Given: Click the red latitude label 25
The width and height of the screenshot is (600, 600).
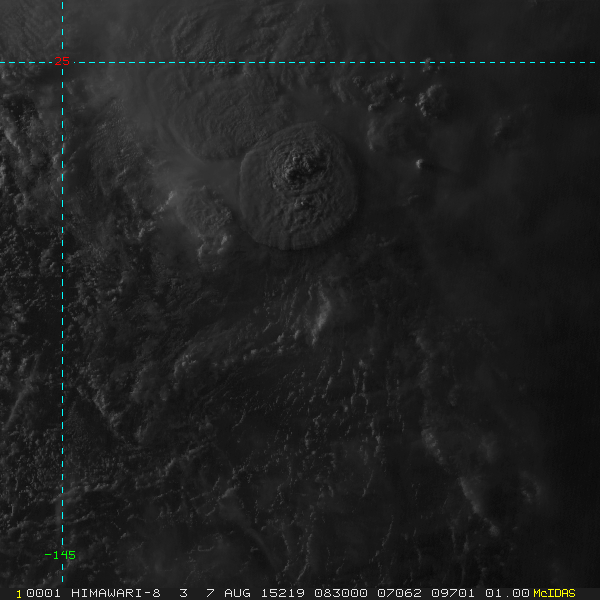Looking at the screenshot, I should tap(62, 61).
